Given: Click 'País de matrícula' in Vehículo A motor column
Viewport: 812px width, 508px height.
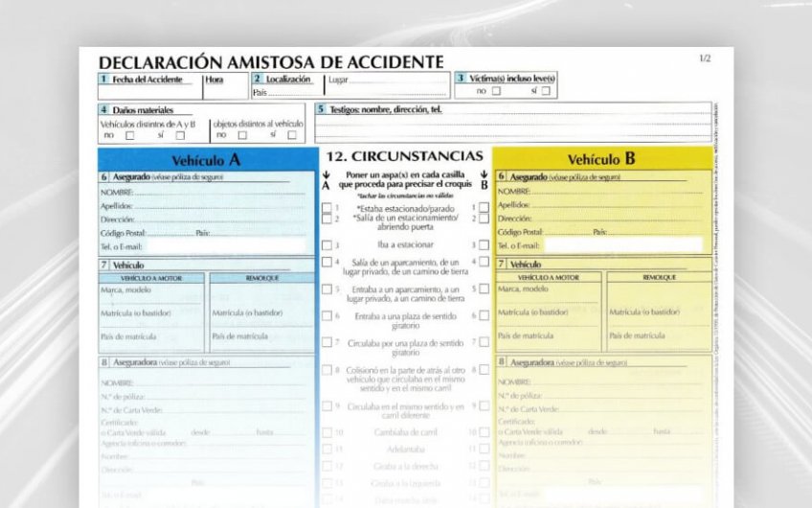Looking at the screenshot, I should pyautogui.click(x=128, y=336).
